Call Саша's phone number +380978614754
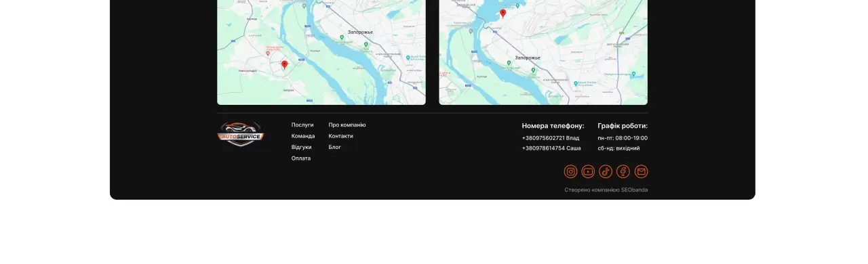 (x=551, y=148)
